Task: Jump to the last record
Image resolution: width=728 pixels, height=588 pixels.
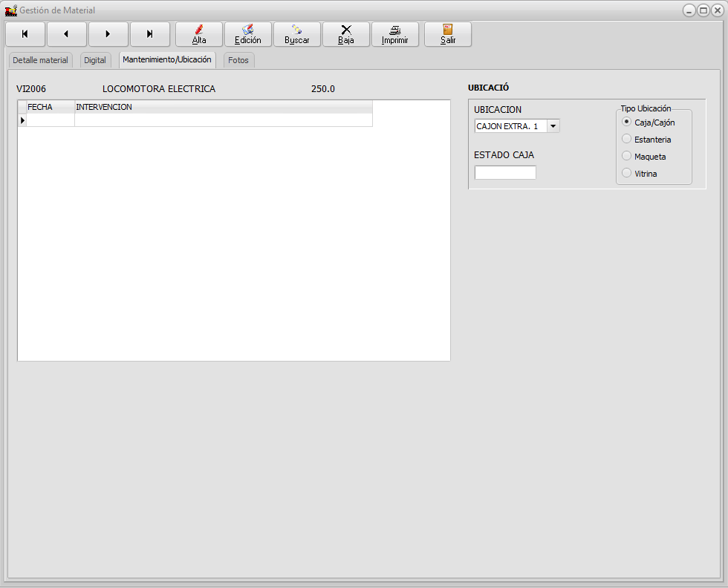Action: coord(149,34)
